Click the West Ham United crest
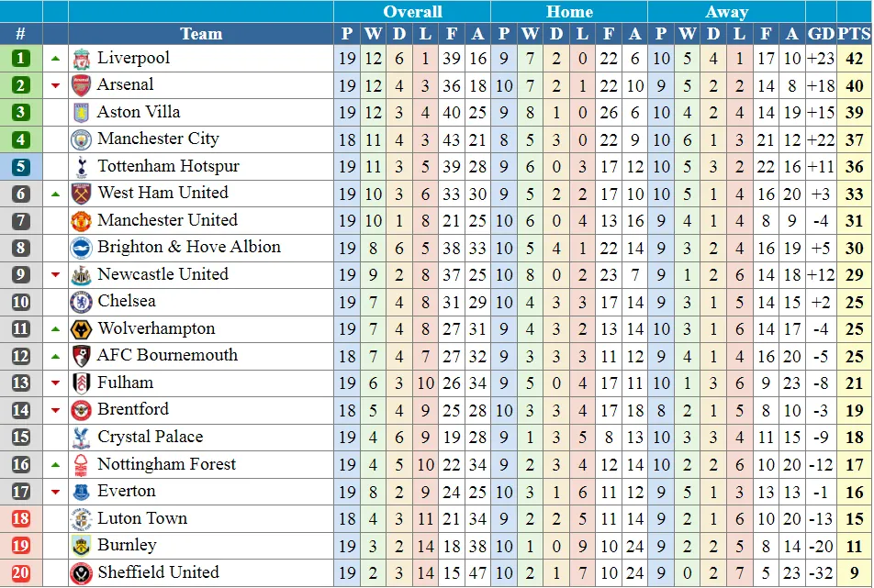The height and width of the screenshot is (588, 874). tap(82, 194)
